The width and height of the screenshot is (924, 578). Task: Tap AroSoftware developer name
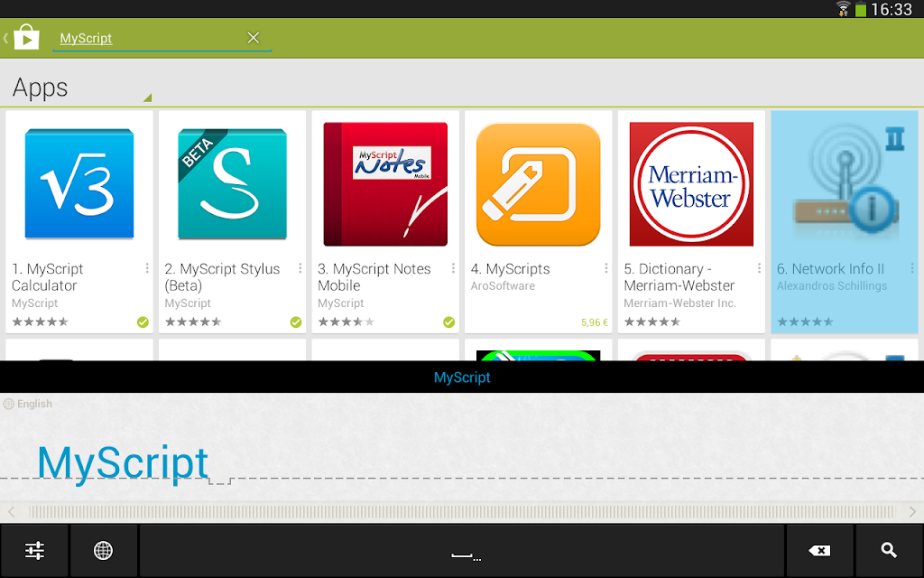503,286
